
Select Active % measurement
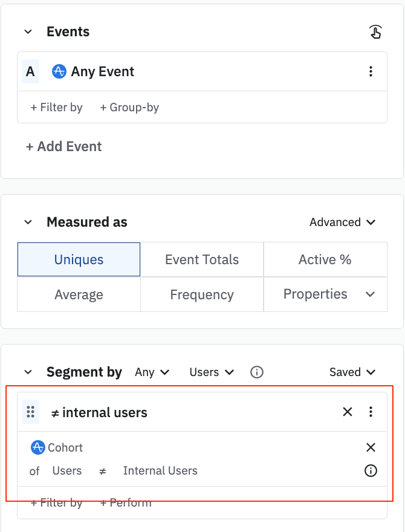pos(325,259)
